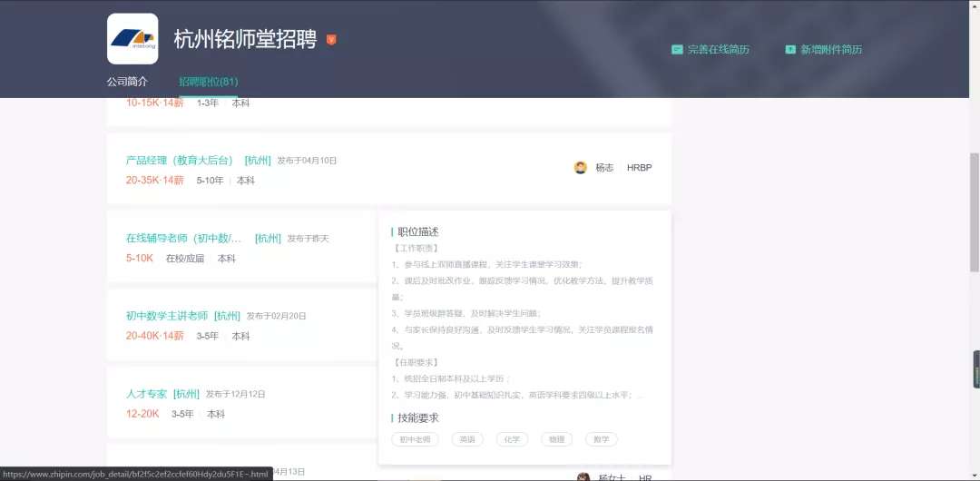Click the verified badge beside company name
The image size is (980, 481).
pos(331,39)
